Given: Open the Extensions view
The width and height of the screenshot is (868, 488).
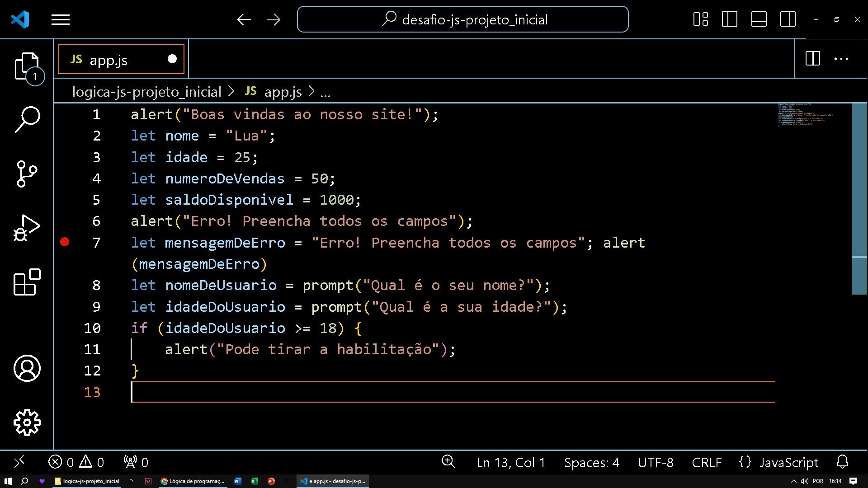Looking at the screenshot, I should point(27,282).
